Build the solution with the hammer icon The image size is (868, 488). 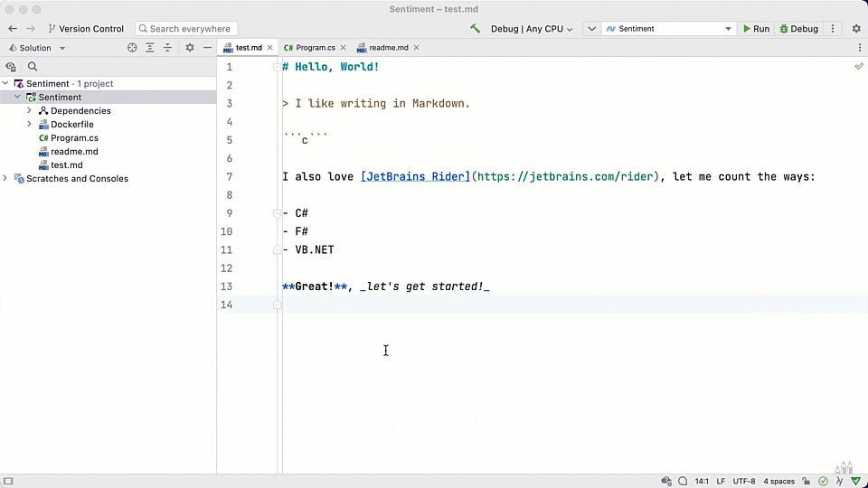pyautogui.click(x=475, y=28)
